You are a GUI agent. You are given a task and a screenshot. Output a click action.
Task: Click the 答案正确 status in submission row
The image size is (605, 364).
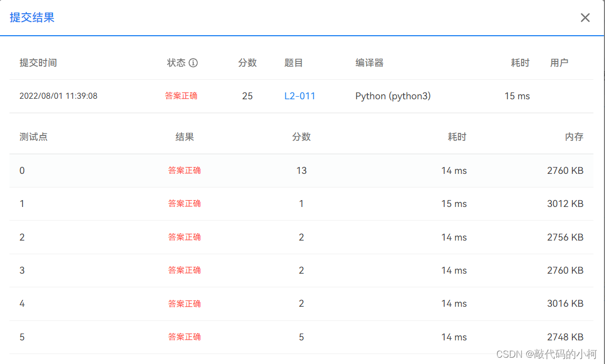click(181, 96)
